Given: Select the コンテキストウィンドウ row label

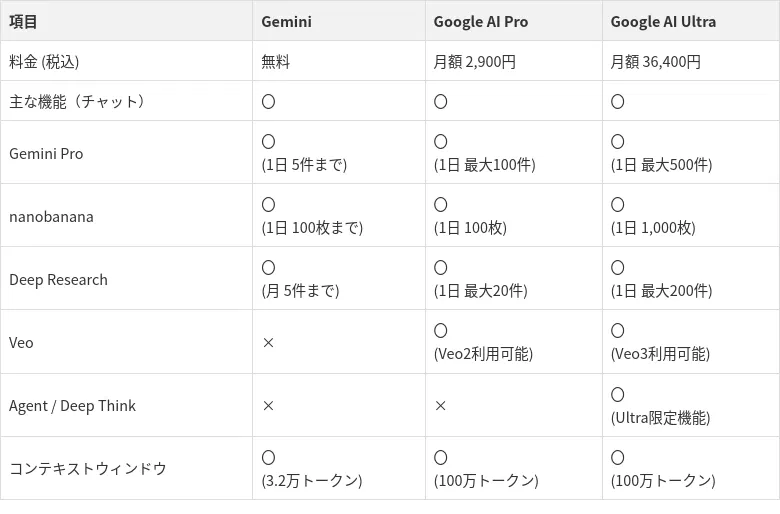Looking at the screenshot, I should click(88, 469).
